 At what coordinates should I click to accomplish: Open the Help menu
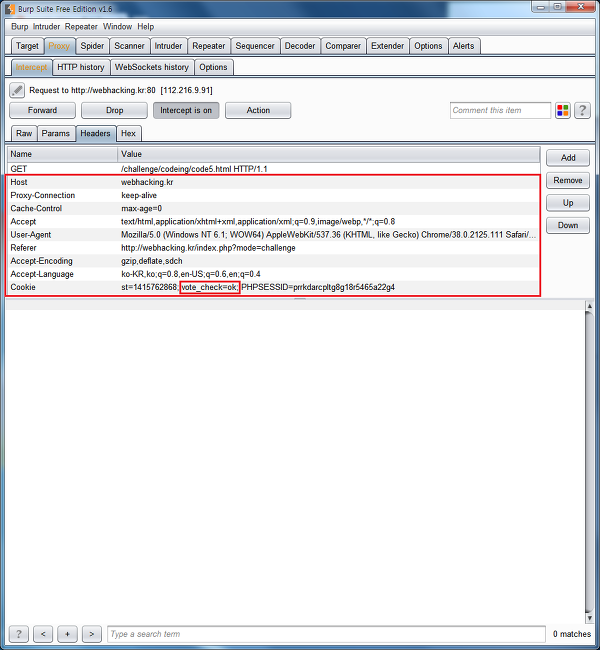click(146, 27)
